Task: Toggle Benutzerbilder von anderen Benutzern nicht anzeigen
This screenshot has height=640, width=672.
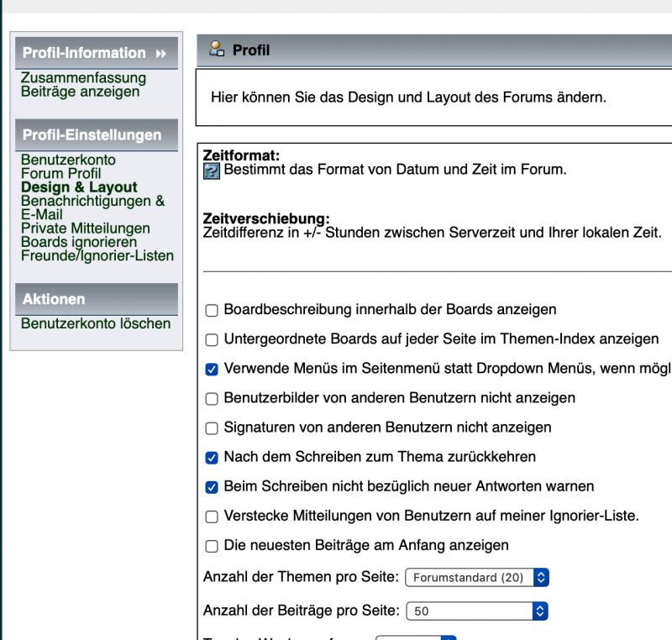Action: tap(212, 398)
